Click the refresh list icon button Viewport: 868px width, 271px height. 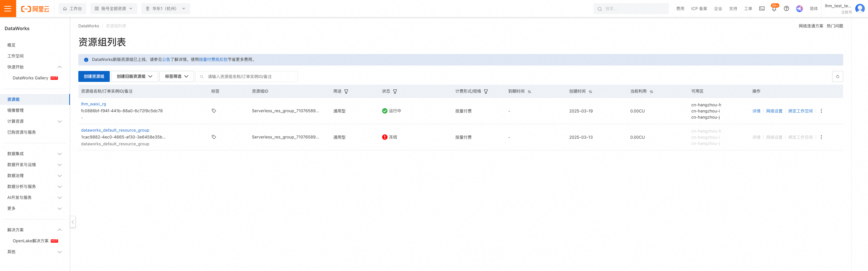pos(837,77)
